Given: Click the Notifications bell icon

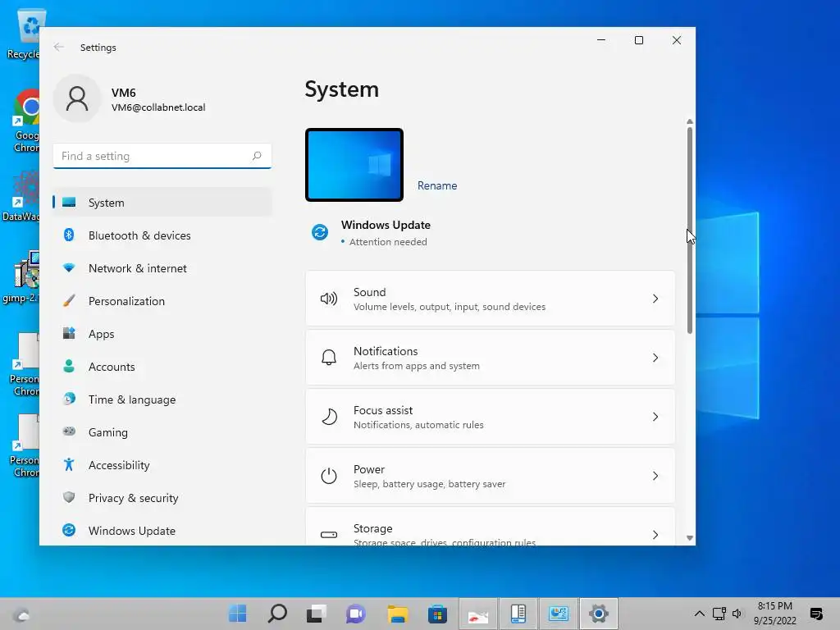Looking at the screenshot, I should pyautogui.click(x=328, y=358).
